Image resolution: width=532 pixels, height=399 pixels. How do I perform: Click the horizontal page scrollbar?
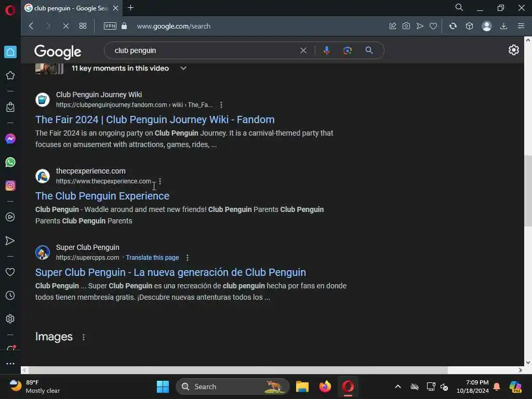pos(237,370)
